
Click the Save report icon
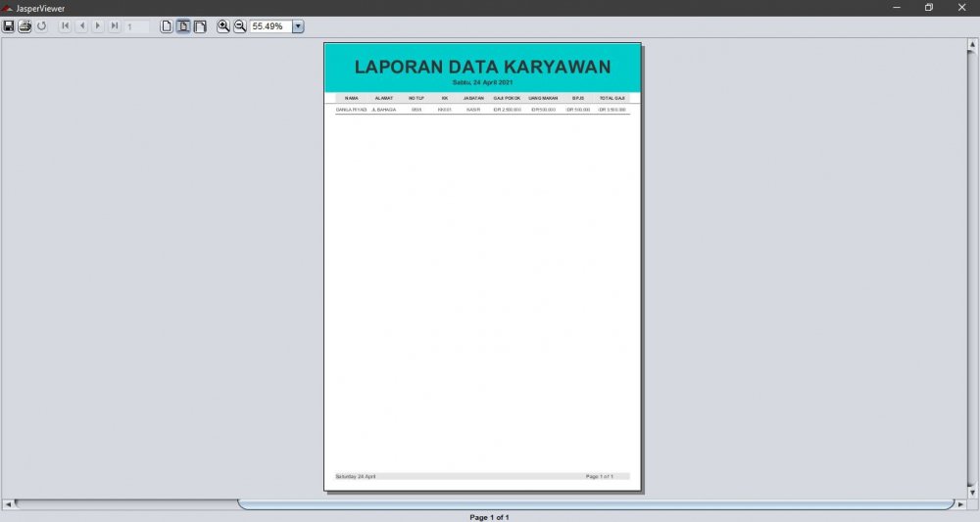9,26
